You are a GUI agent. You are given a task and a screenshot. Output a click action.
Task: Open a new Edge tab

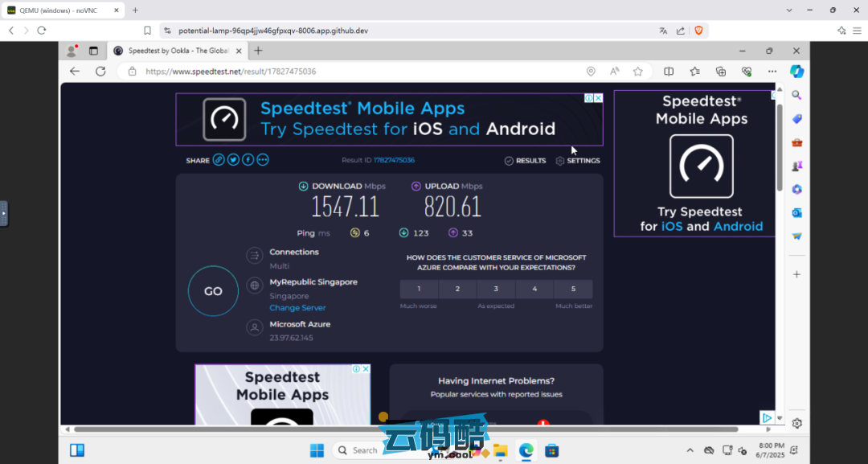(x=258, y=51)
